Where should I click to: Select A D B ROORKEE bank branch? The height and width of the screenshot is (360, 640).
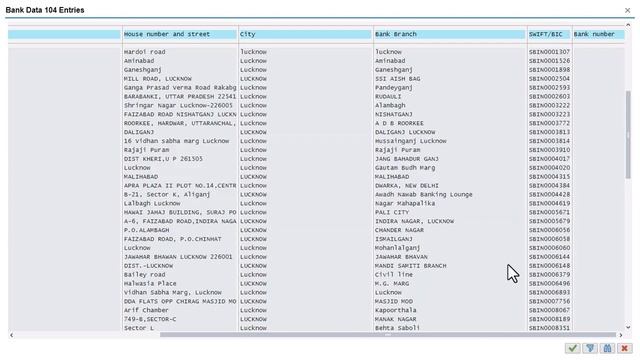coord(400,123)
